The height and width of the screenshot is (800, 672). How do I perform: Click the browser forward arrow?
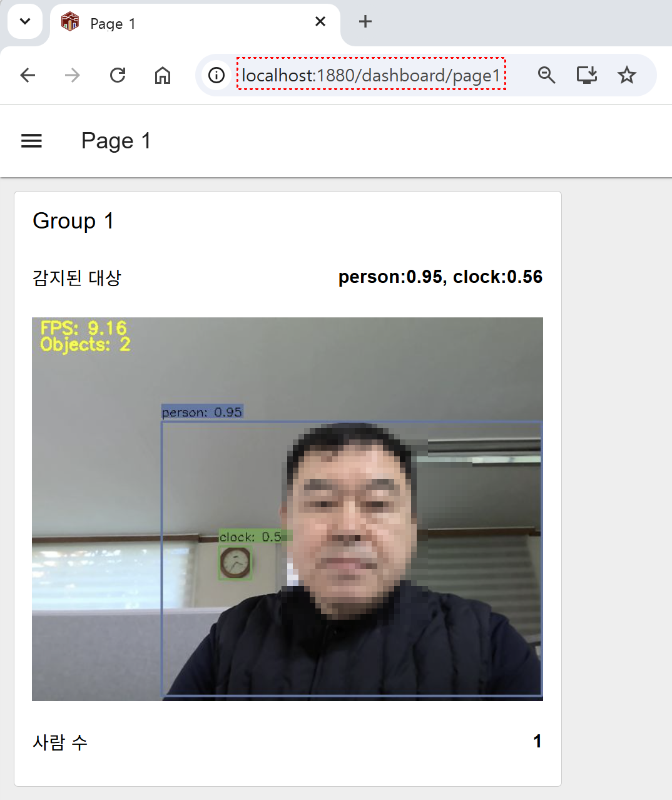tap(73, 76)
